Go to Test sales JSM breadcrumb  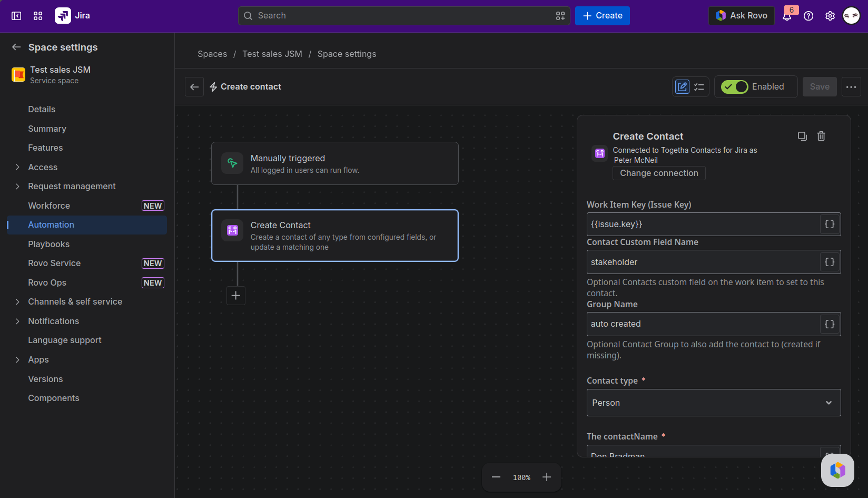(272, 54)
